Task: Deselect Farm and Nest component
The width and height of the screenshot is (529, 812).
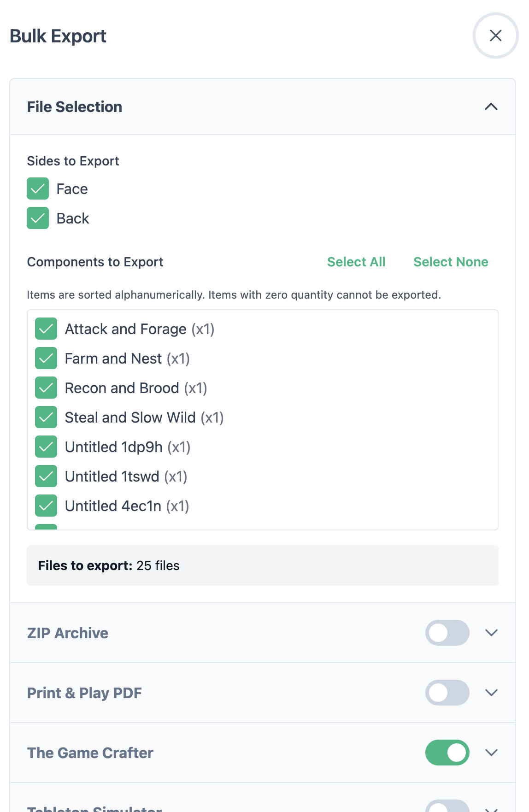Action: click(x=46, y=359)
